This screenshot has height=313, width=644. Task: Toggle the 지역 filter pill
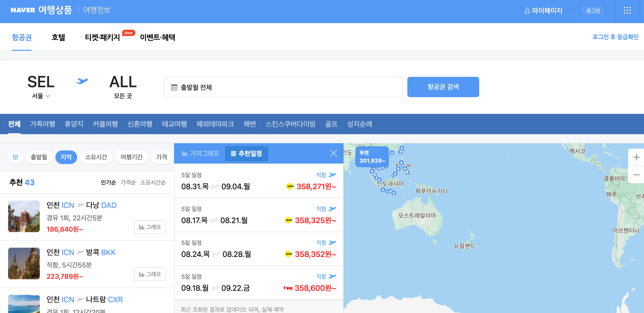point(66,157)
